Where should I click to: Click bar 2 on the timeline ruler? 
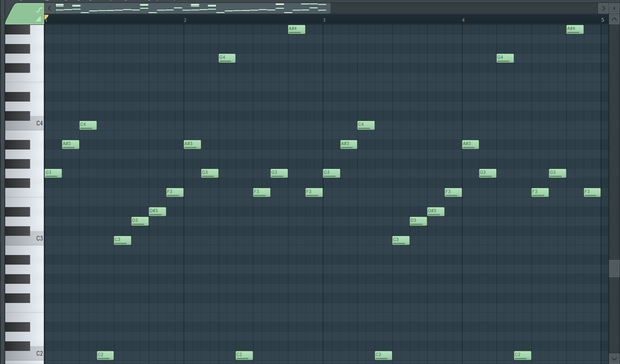click(185, 20)
